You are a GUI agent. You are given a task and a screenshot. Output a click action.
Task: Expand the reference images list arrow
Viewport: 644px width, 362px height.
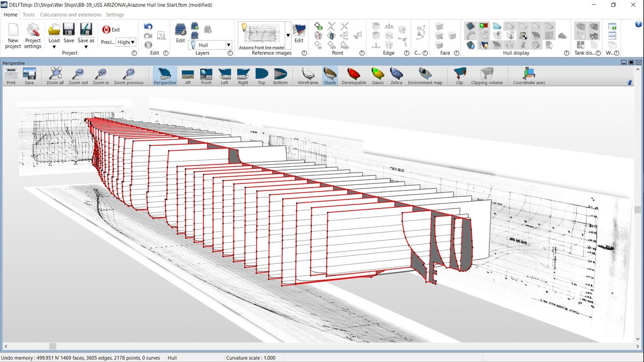click(x=288, y=35)
